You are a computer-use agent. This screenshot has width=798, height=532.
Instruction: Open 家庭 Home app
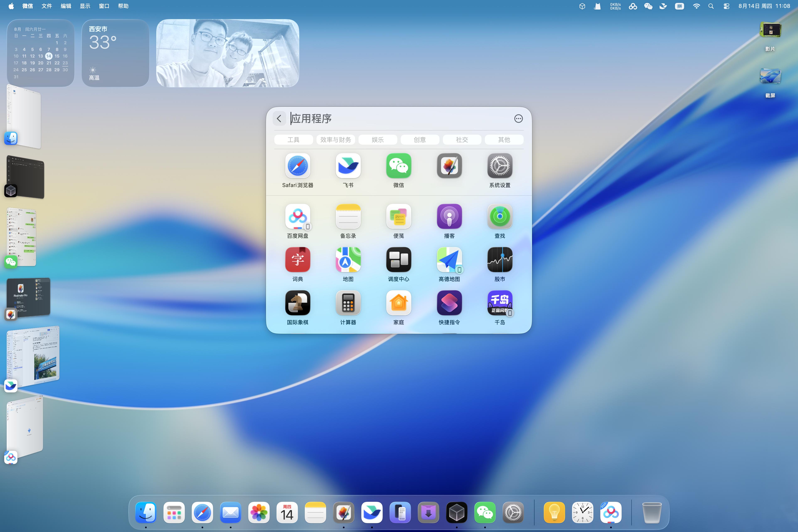click(399, 303)
